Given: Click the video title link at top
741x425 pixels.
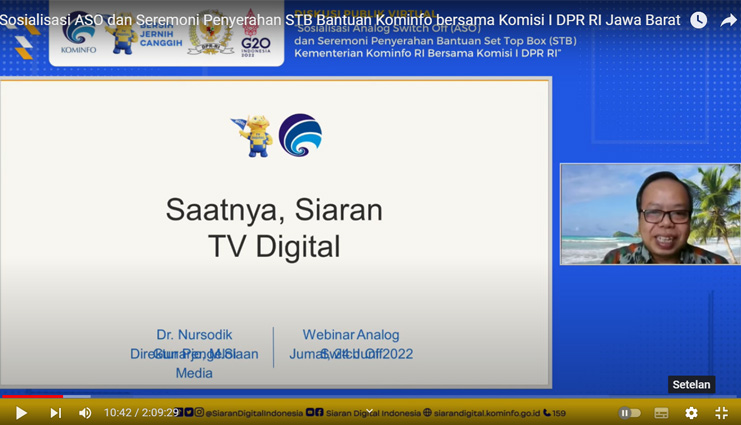Looking at the screenshot, I should pos(340,20).
